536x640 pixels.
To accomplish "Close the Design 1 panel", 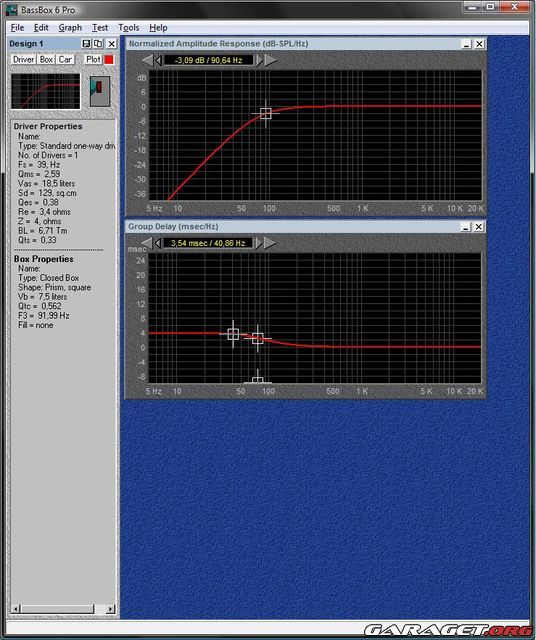I will tap(111, 44).
